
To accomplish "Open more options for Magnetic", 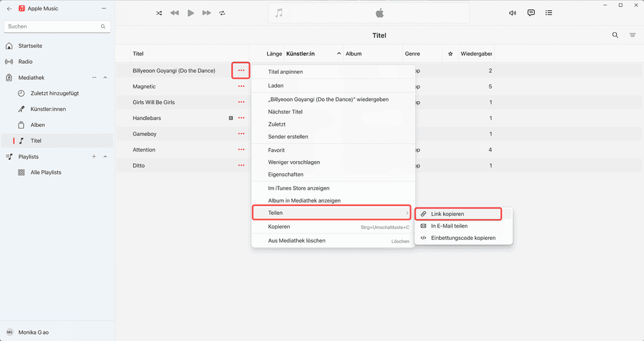I will coord(241,86).
